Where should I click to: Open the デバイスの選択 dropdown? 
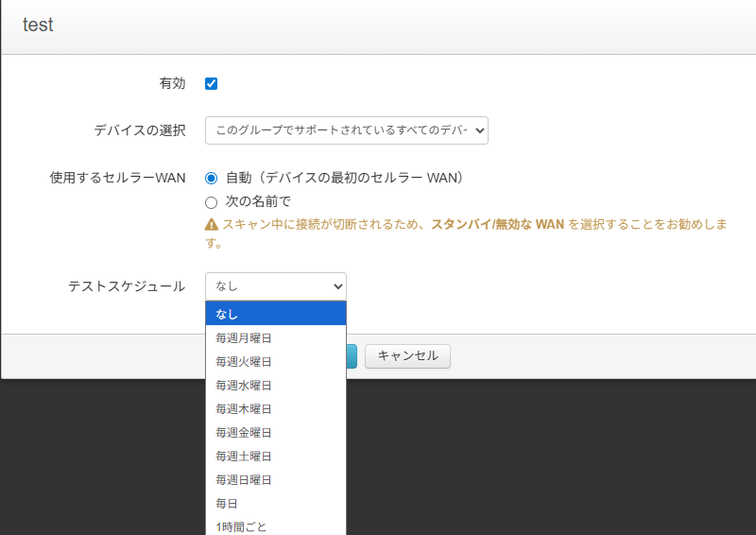346,130
